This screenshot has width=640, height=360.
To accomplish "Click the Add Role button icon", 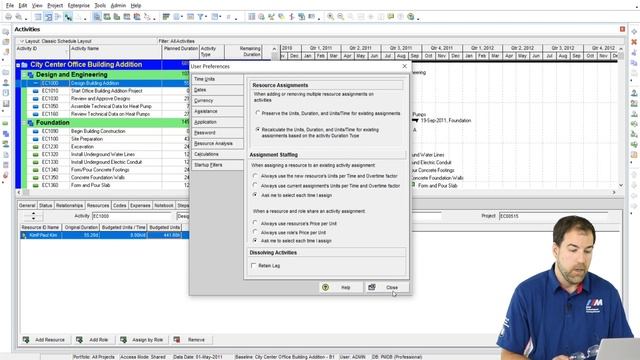I will tap(80, 340).
